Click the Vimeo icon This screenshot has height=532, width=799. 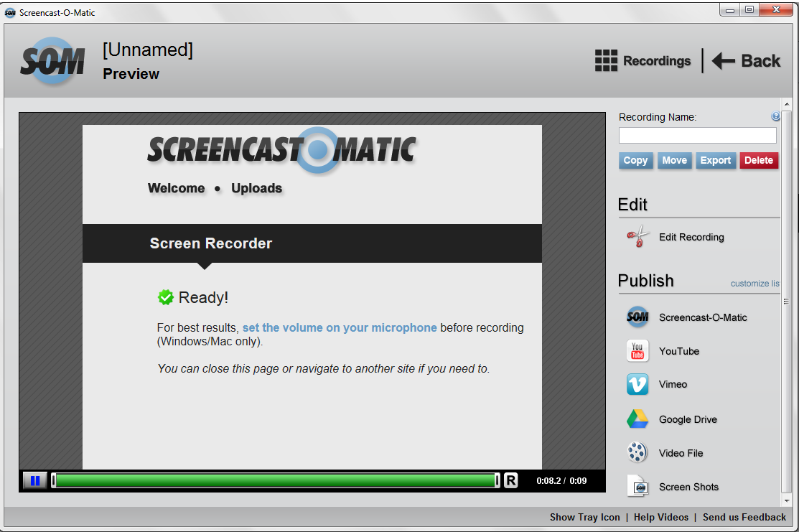637,384
